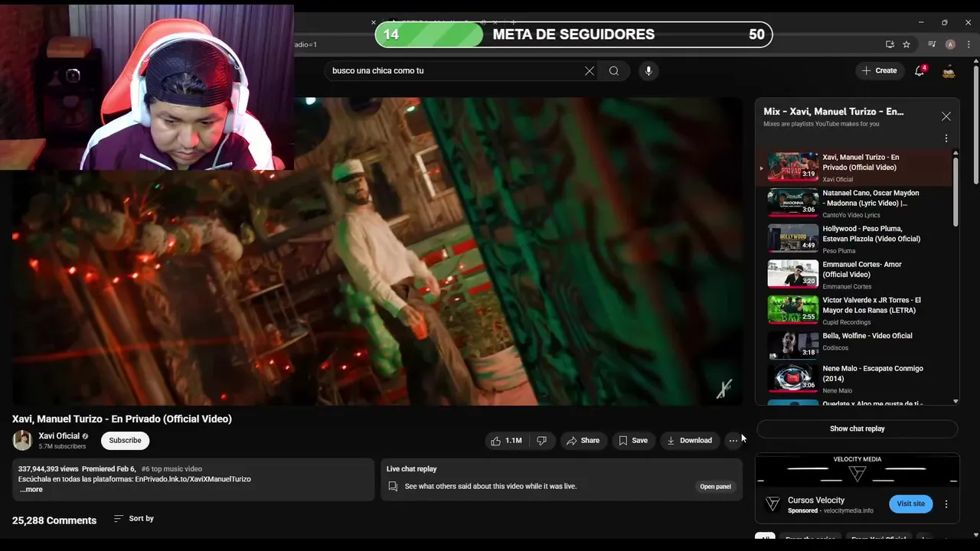Click the video title En Privado (Official Video)
Screen dimensions: 980x551
pos(122,419)
